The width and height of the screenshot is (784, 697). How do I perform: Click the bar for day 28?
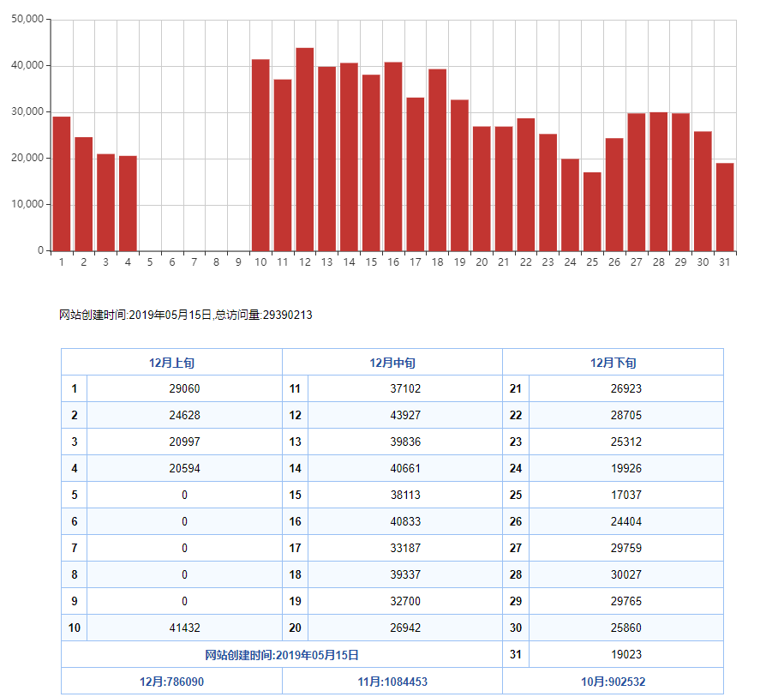point(659,181)
